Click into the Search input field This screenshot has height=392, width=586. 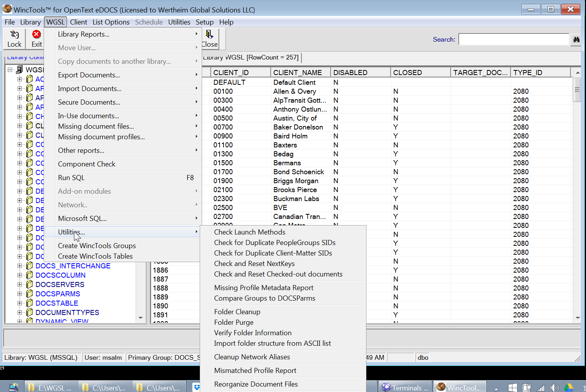pyautogui.click(x=514, y=39)
